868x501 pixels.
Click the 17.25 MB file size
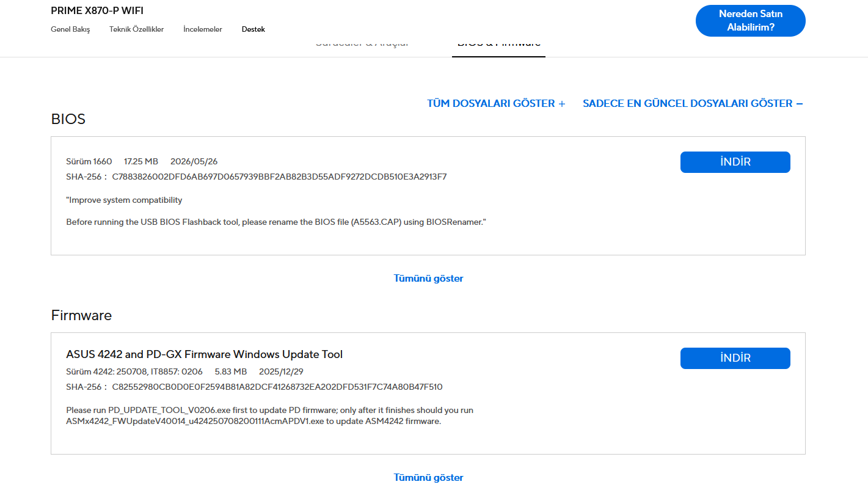coord(141,161)
